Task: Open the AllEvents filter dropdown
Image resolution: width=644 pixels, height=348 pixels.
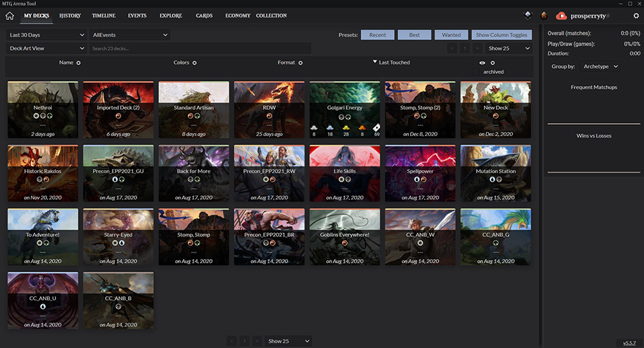Action: 130,35
